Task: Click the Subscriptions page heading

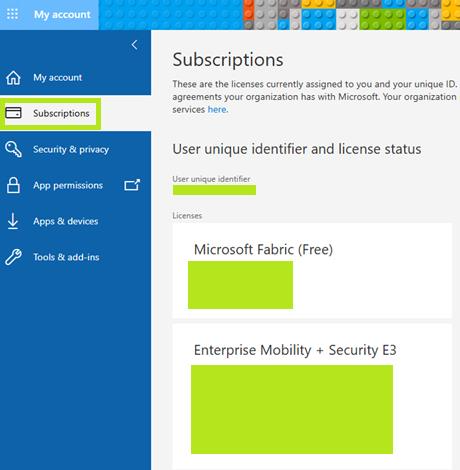Action: [228, 60]
